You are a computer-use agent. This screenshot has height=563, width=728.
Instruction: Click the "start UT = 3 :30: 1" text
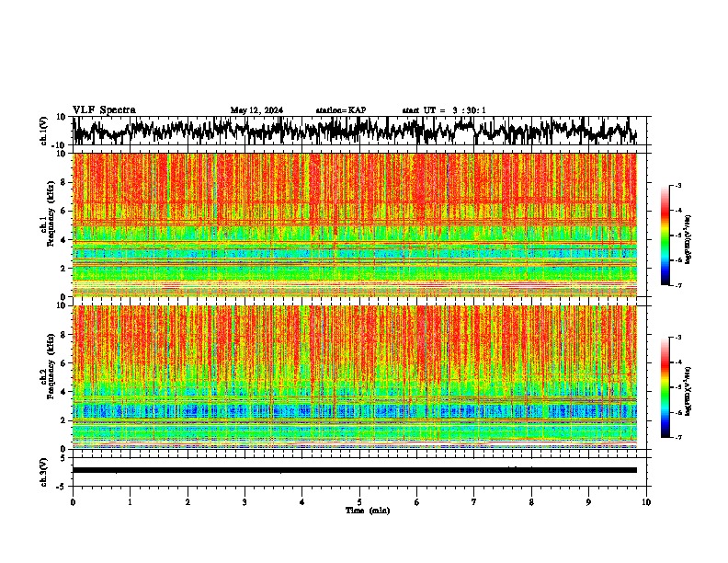444,110
